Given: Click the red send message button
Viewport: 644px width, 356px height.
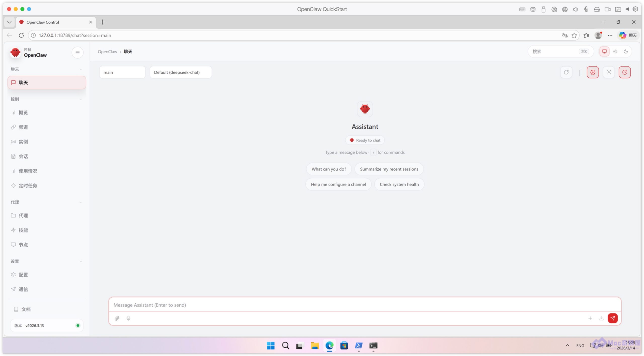Looking at the screenshot, I should [613, 318].
